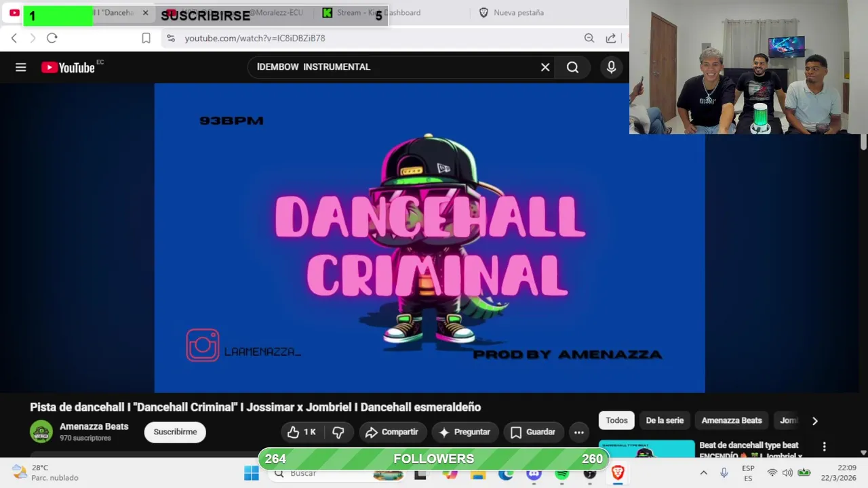The height and width of the screenshot is (488, 868).
Task: Reload the current page
Action: pos(52,38)
